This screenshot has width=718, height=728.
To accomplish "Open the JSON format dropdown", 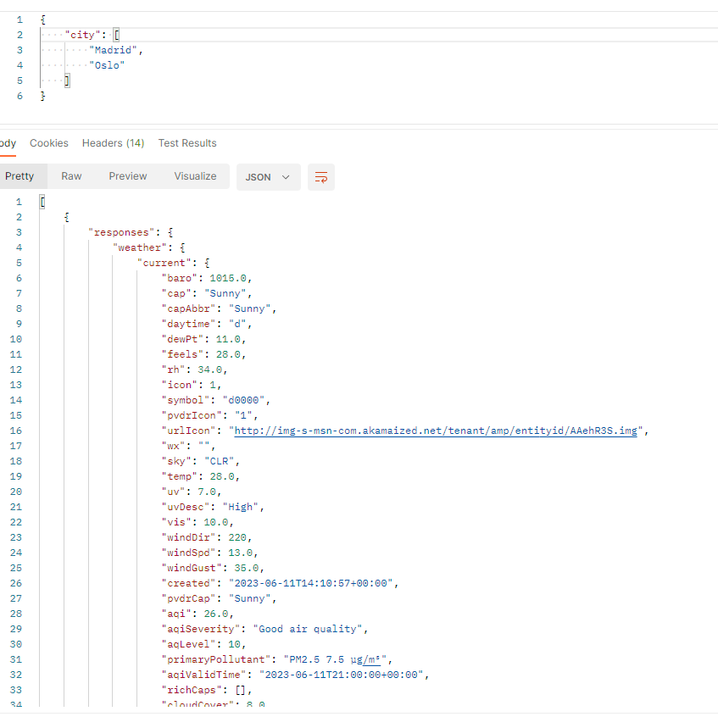I will [268, 177].
